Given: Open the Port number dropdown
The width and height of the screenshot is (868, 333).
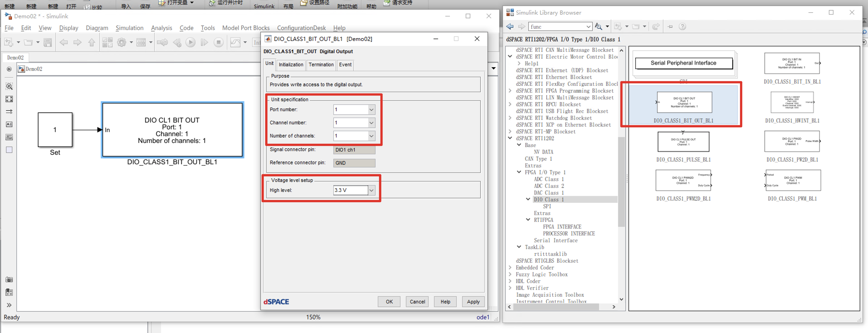Looking at the screenshot, I should (371, 110).
